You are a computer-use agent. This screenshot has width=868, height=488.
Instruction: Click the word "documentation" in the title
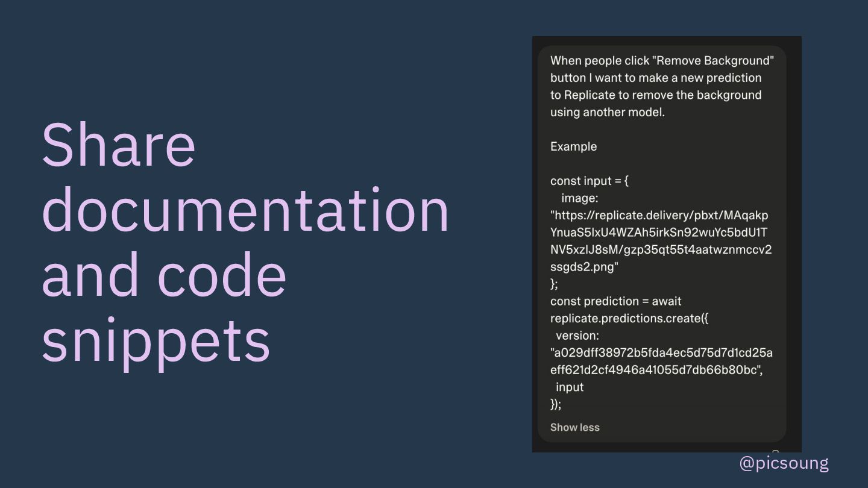(245, 210)
